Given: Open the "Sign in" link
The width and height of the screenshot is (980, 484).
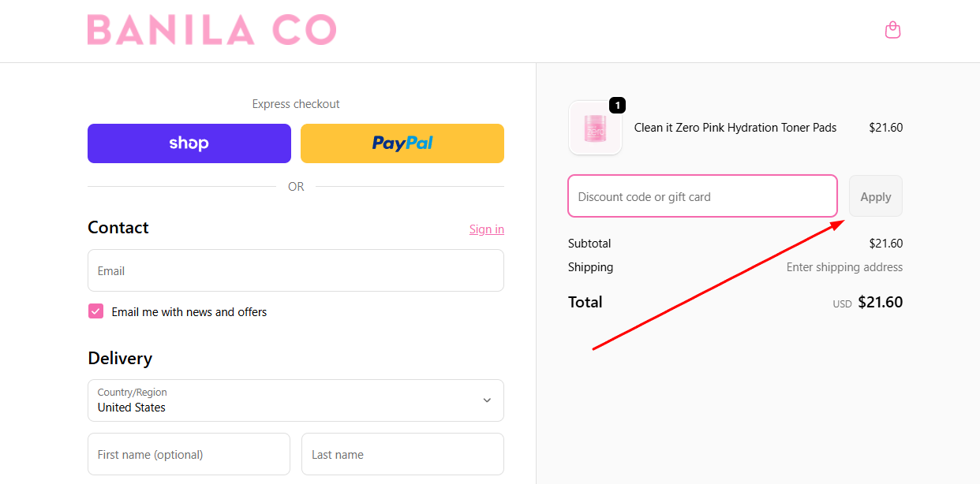Looking at the screenshot, I should click(486, 229).
